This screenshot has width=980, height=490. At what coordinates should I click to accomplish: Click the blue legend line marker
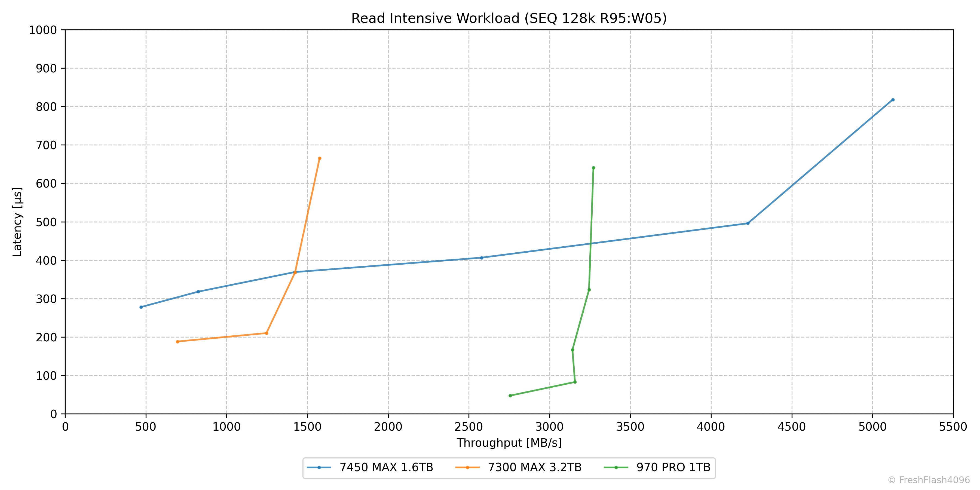tap(319, 467)
